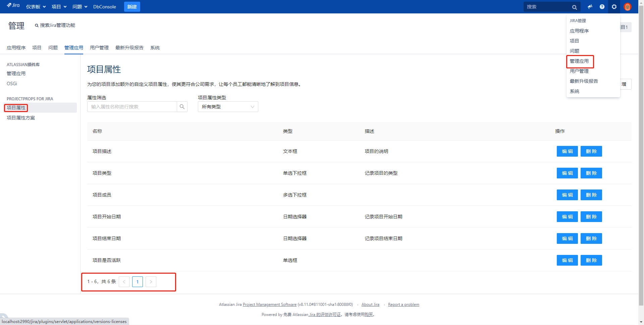Open the help question mark icon
644x325 pixels.
pyautogui.click(x=602, y=7)
